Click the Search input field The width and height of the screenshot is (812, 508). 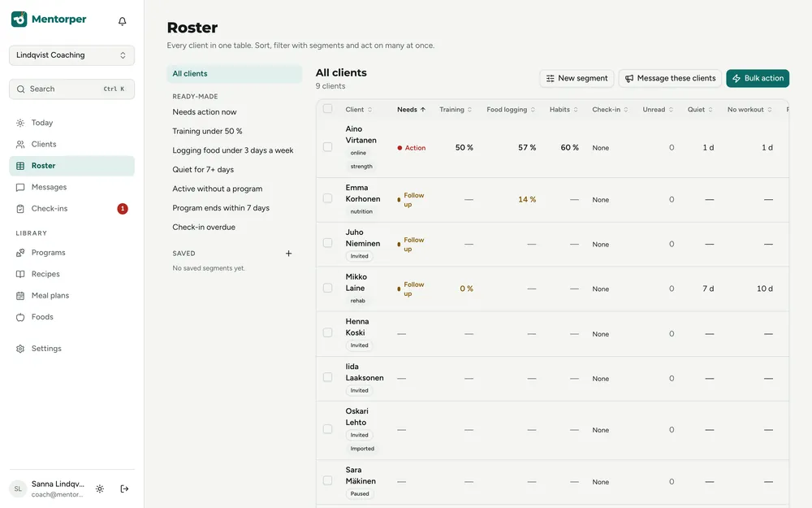pyautogui.click(x=72, y=89)
